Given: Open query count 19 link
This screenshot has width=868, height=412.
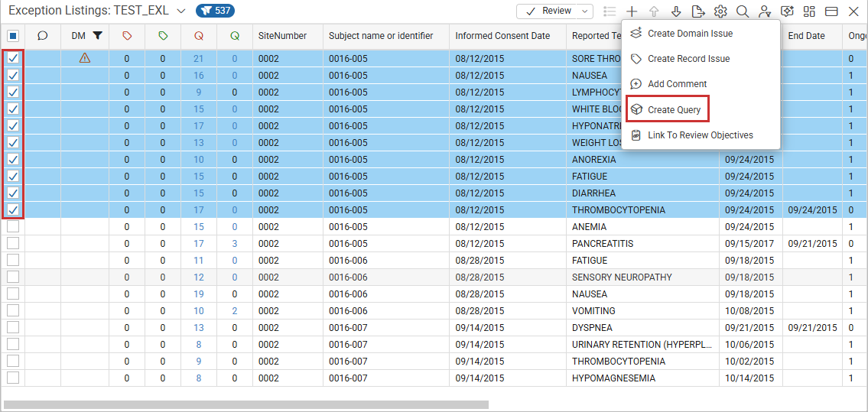Looking at the screenshot, I should pos(199,294).
